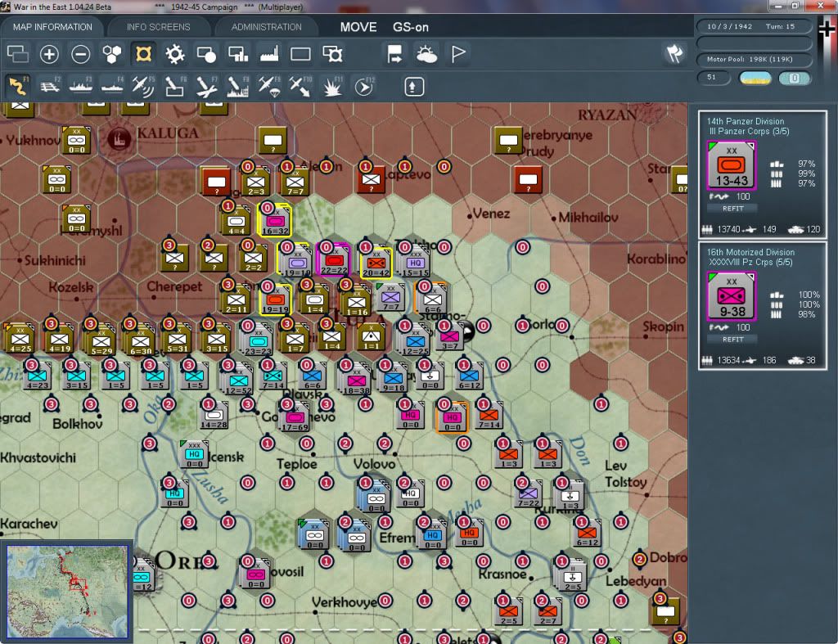Click REFIT under 14th Panzer Division

(732, 209)
